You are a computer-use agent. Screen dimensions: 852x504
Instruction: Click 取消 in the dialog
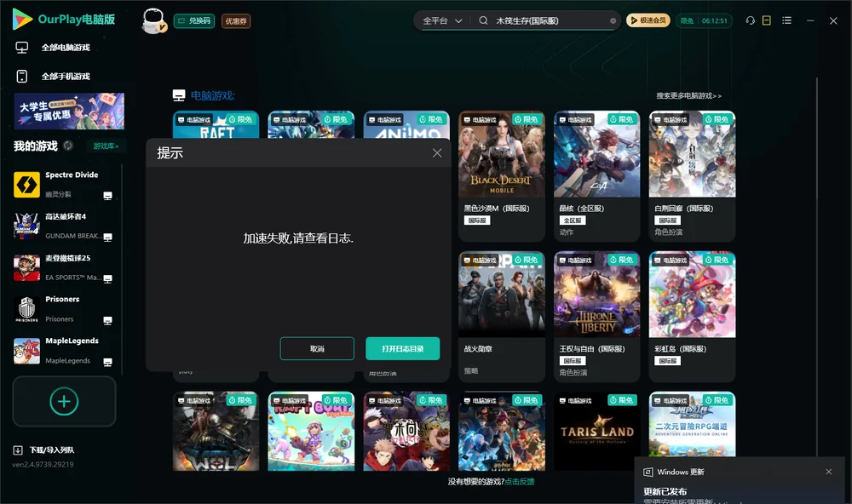tap(317, 349)
